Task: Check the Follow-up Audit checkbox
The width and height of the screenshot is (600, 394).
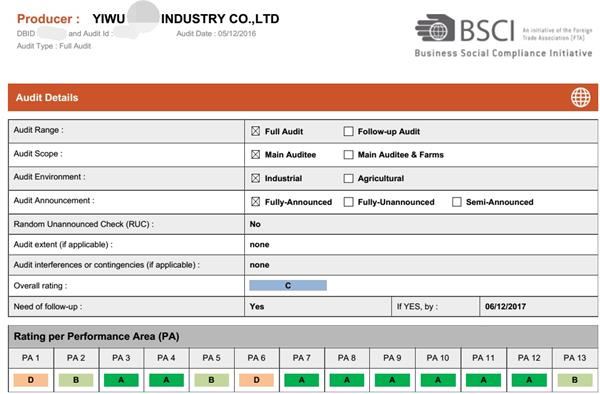Action: [348, 131]
